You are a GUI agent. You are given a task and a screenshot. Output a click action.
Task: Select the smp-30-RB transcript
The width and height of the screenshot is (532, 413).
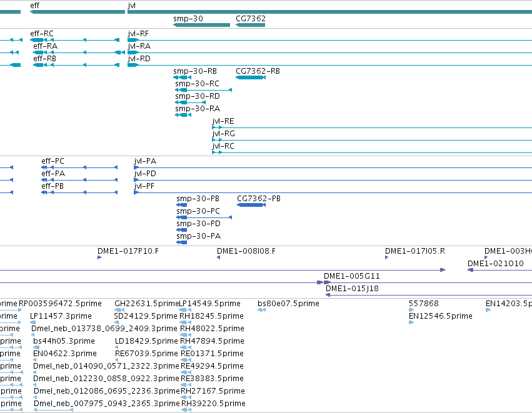pos(182,77)
